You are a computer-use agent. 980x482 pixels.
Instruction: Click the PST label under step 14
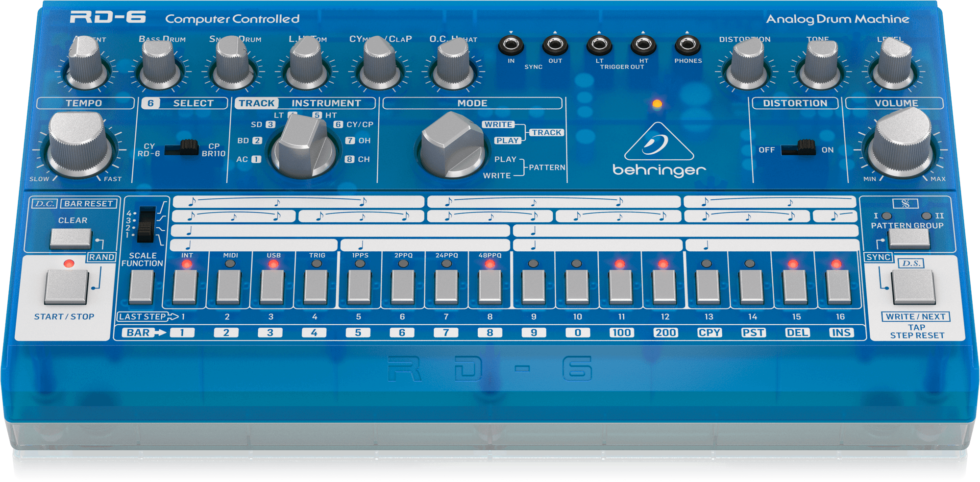[753, 333]
